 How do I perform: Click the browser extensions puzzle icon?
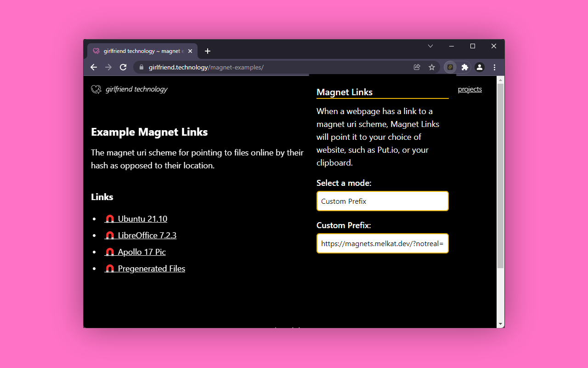point(464,67)
